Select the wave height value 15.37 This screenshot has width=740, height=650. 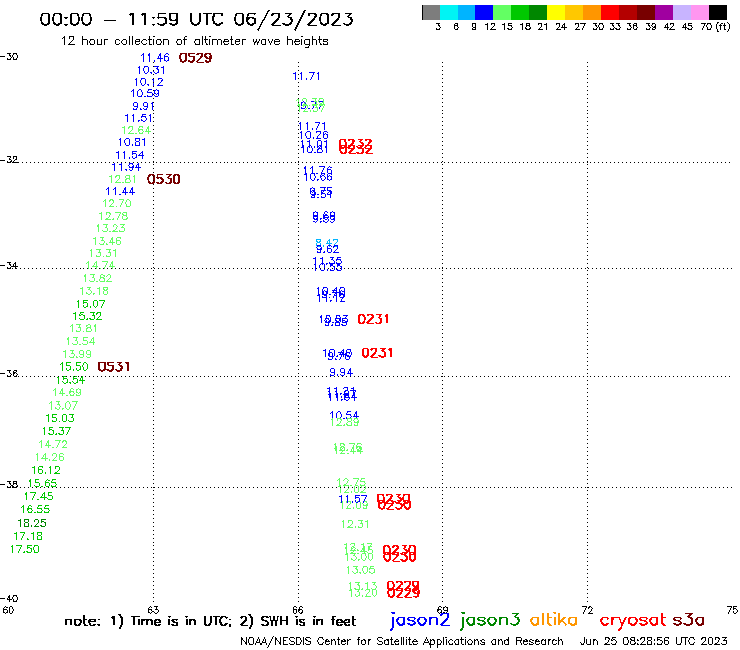(x=56, y=431)
